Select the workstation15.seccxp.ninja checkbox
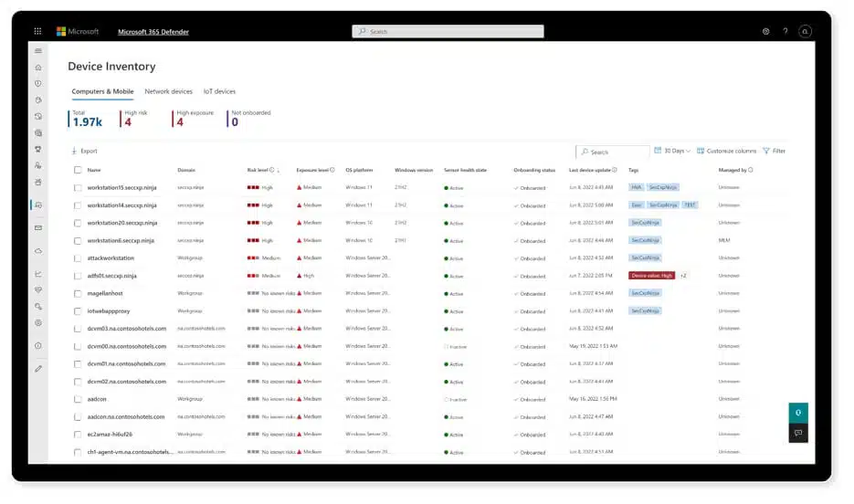Viewport: 854px width, 504px height. [x=78, y=188]
